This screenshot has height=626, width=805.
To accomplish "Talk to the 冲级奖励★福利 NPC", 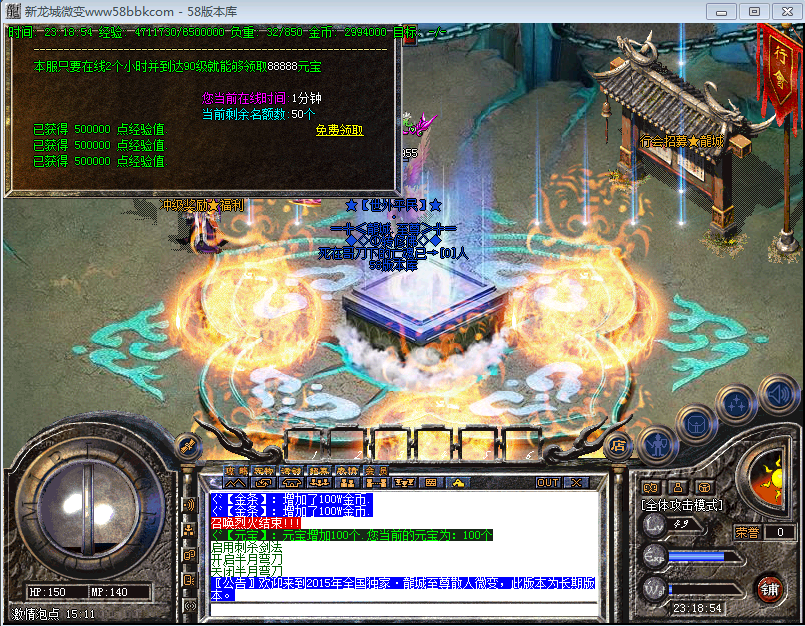I will pos(203,231).
